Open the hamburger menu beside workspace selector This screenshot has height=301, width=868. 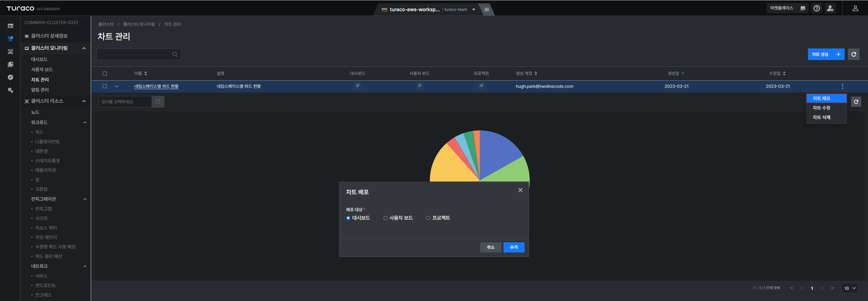tap(487, 9)
